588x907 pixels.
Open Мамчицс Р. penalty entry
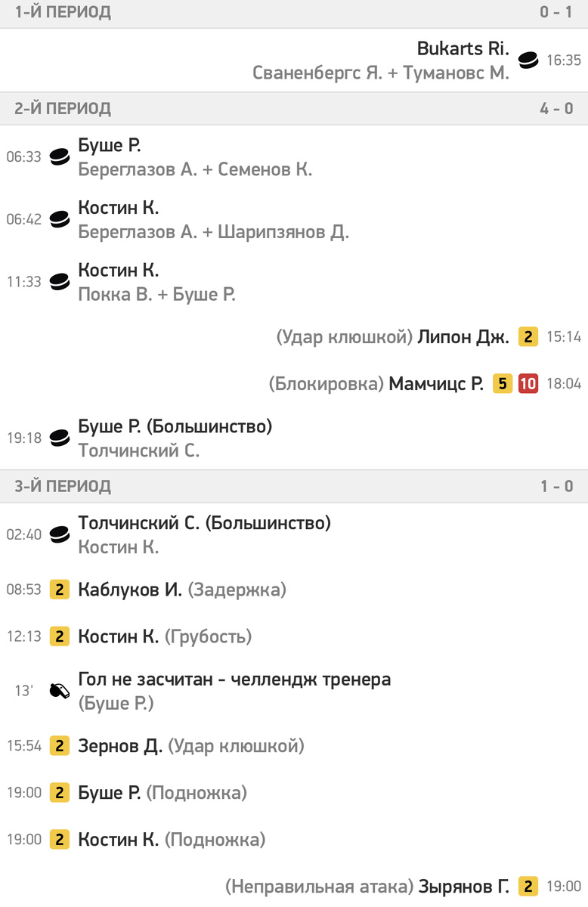pyautogui.click(x=436, y=384)
